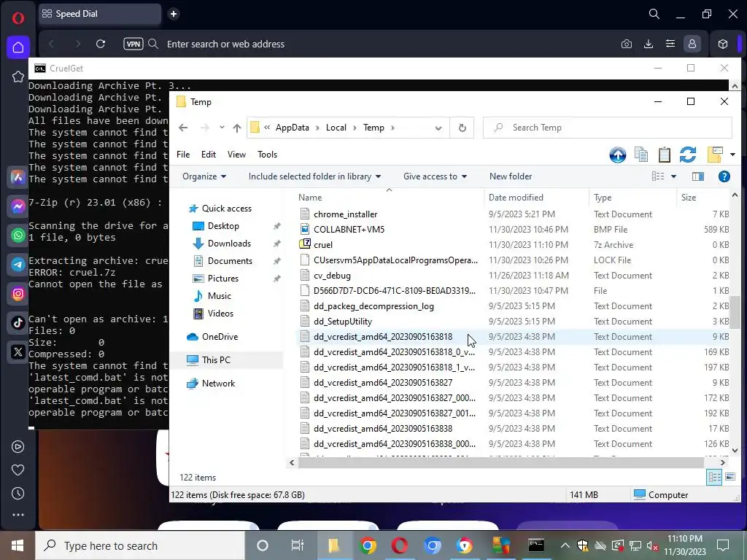Open Task View on taskbar
This screenshot has width=747, height=560.
click(298, 545)
